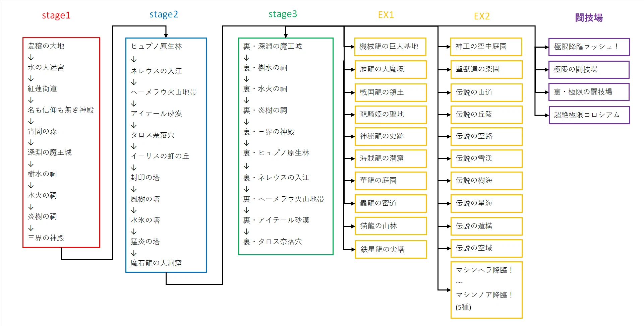The height and width of the screenshot is (326, 644).
Task: Click the 極限の闘技場 box
Action: pos(589,70)
